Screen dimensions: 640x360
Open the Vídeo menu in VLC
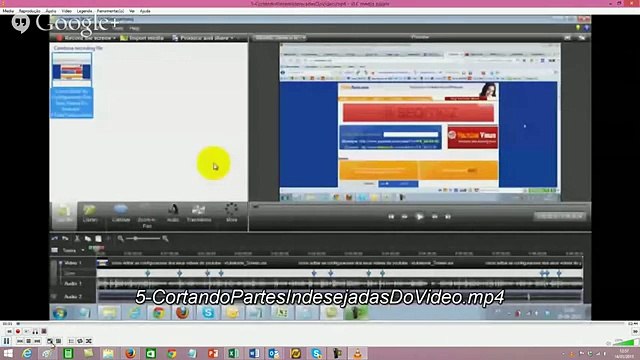tap(67, 11)
